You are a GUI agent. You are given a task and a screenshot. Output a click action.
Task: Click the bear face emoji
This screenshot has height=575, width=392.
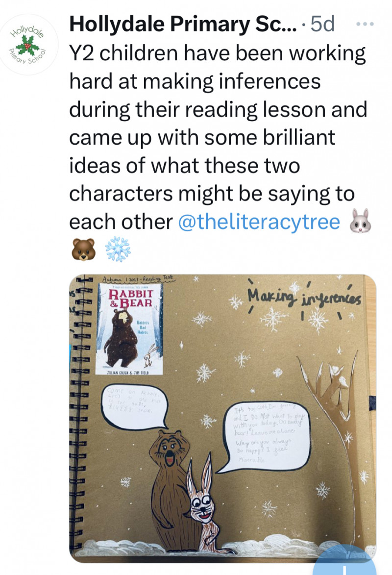point(83,250)
